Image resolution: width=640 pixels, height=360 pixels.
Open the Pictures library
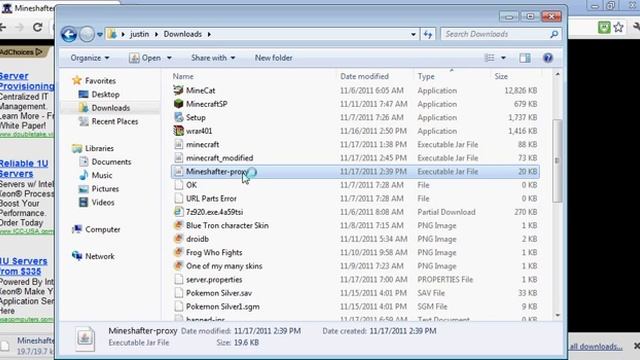(105, 189)
